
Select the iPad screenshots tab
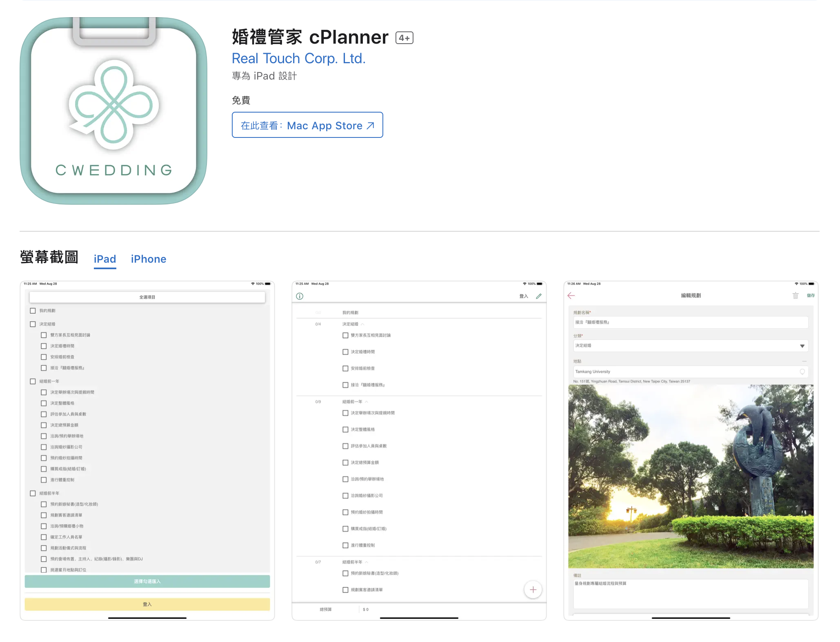(x=104, y=259)
